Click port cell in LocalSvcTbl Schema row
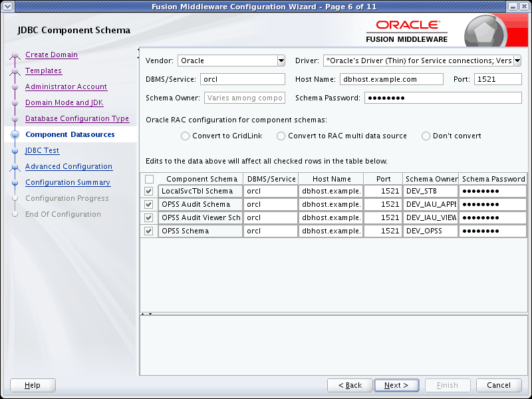The image size is (532, 399). coord(383,191)
